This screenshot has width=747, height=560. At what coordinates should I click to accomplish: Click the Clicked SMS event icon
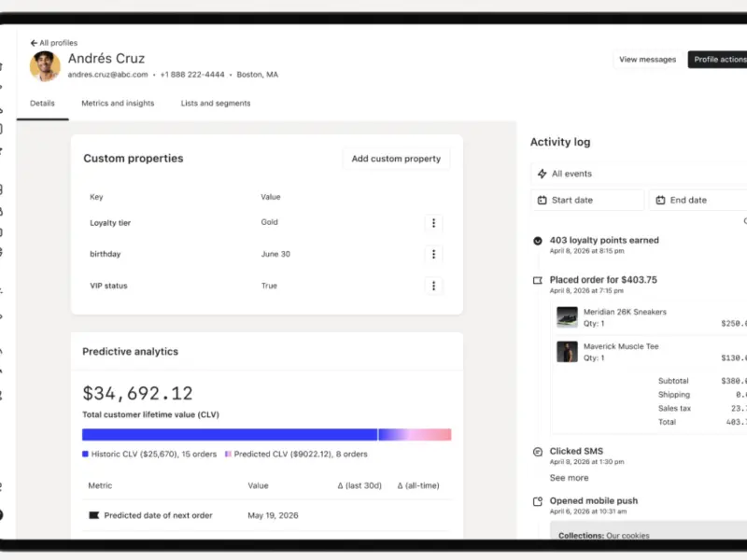538,452
